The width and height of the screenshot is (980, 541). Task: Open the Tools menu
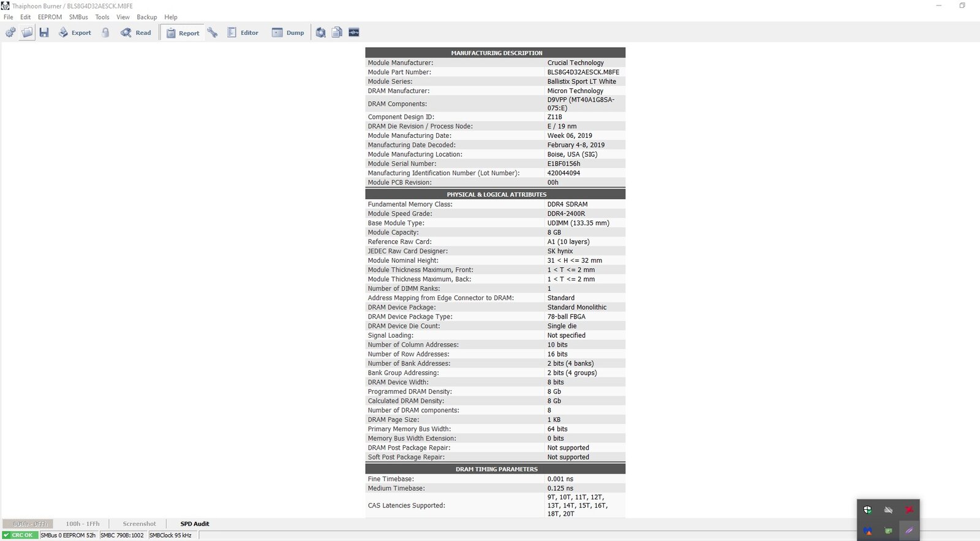(102, 17)
